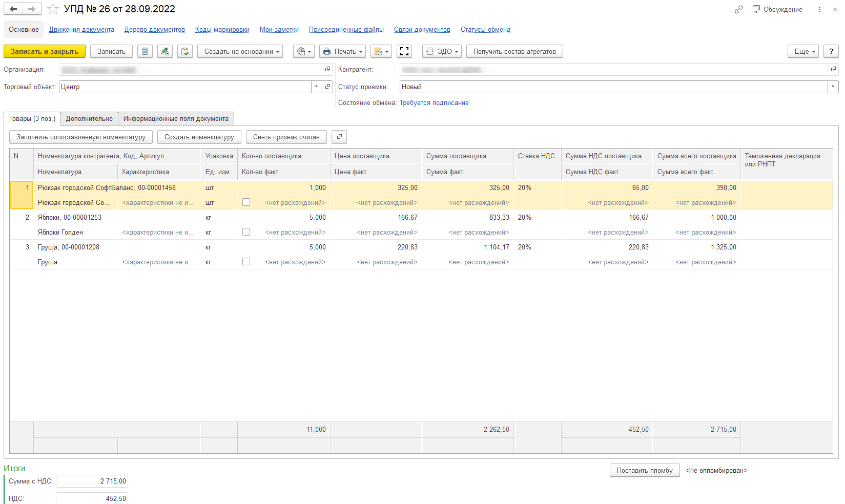
Task: Click the pop-out icon after Снять признак считан
Action: point(339,137)
